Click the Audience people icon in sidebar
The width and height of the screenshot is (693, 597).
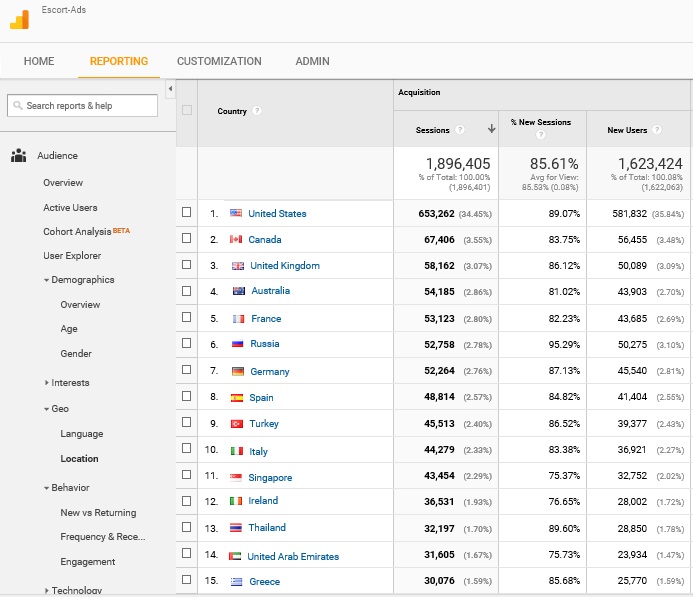click(x=19, y=155)
